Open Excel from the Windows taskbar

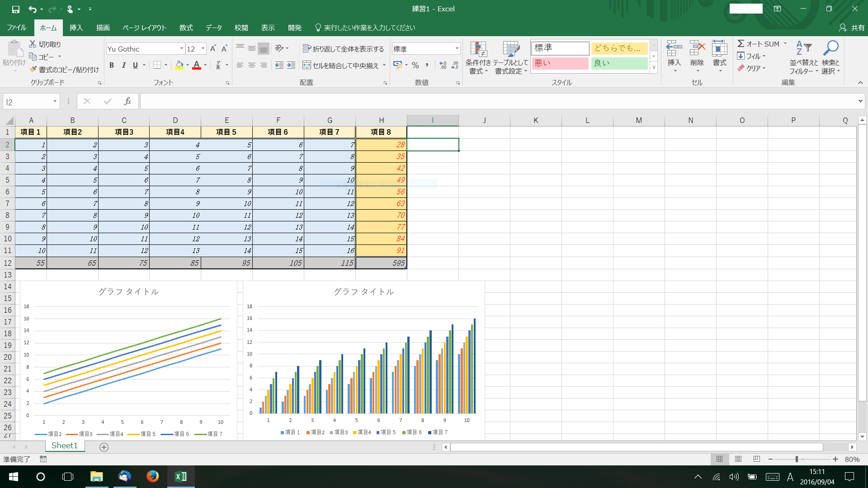[181, 477]
